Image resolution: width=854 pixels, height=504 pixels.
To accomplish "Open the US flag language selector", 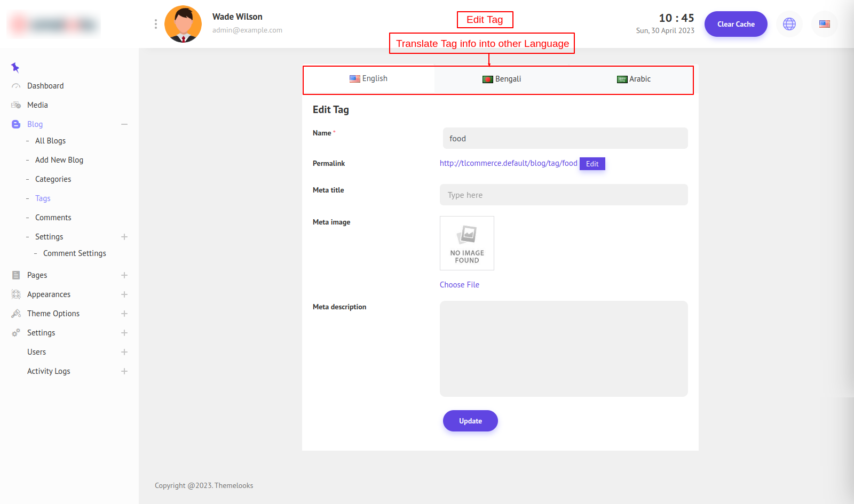I will [x=824, y=24].
